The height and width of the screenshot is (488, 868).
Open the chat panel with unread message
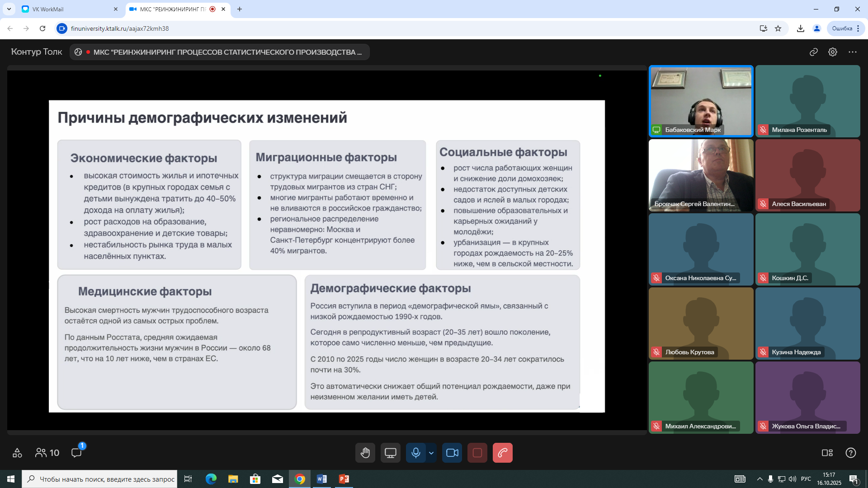click(x=76, y=453)
